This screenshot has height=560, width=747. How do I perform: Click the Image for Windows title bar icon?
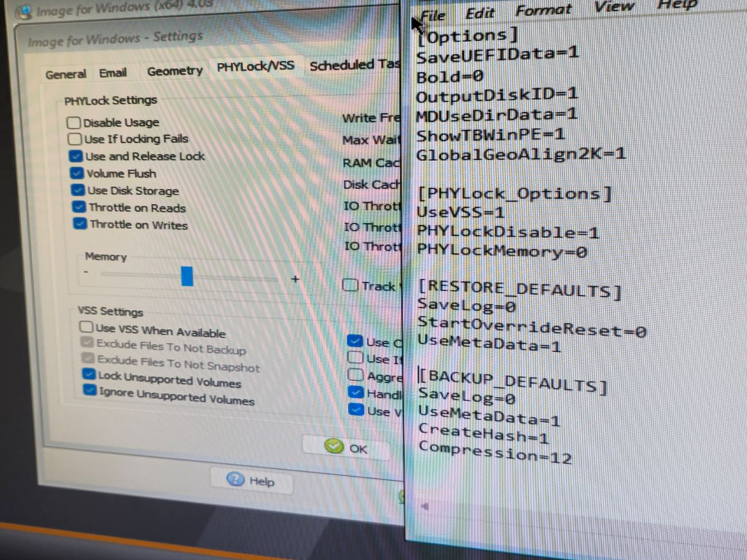pos(24,11)
